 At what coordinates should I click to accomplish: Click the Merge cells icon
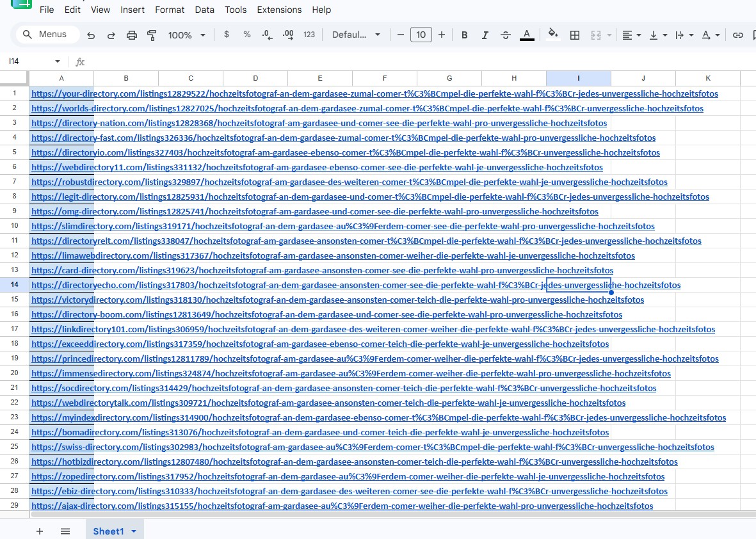(x=596, y=35)
